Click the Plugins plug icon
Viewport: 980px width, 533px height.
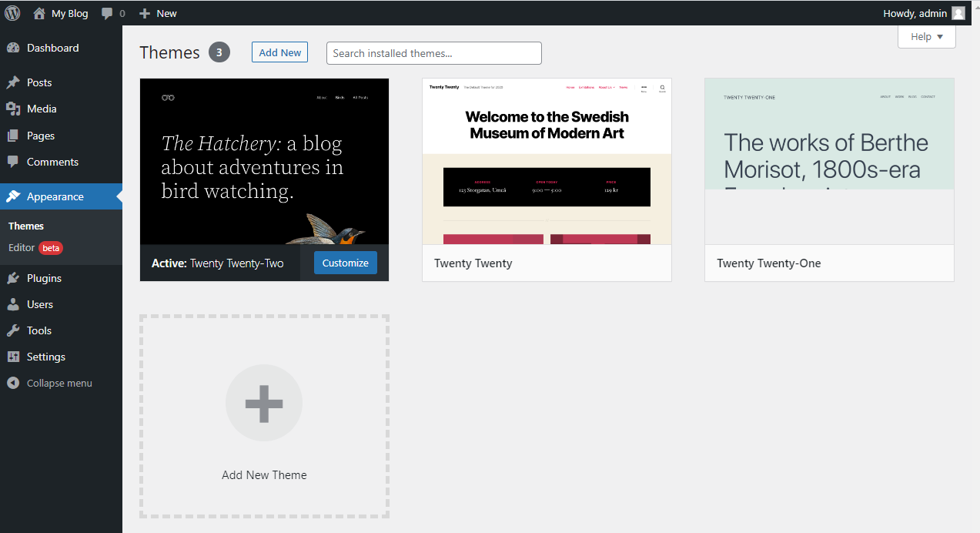coord(13,278)
